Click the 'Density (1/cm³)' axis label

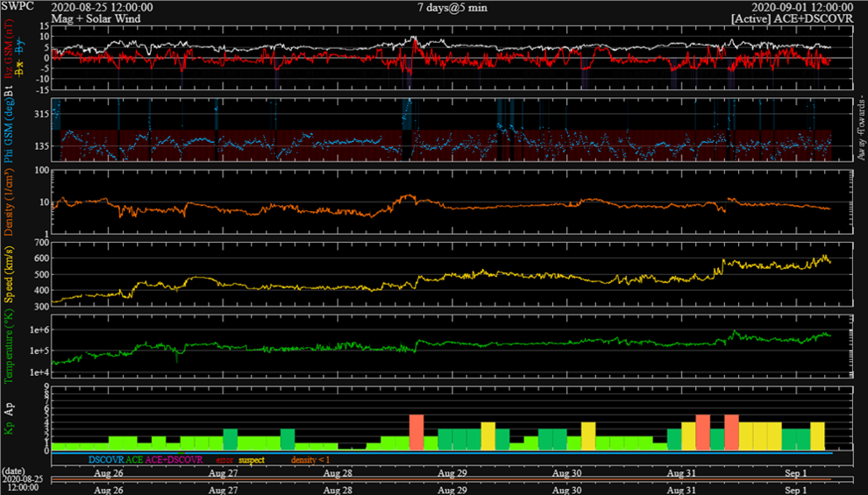pos(8,202)
